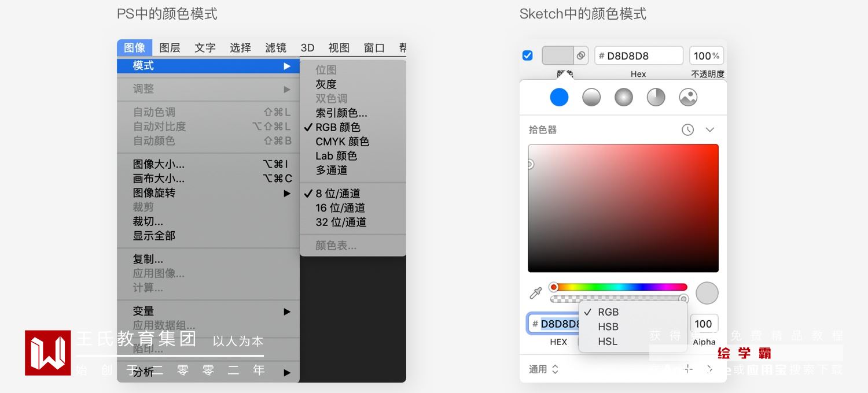Screen dimensions: 868x393
Task: Click the HEX input in color picker
Action: 554,324
